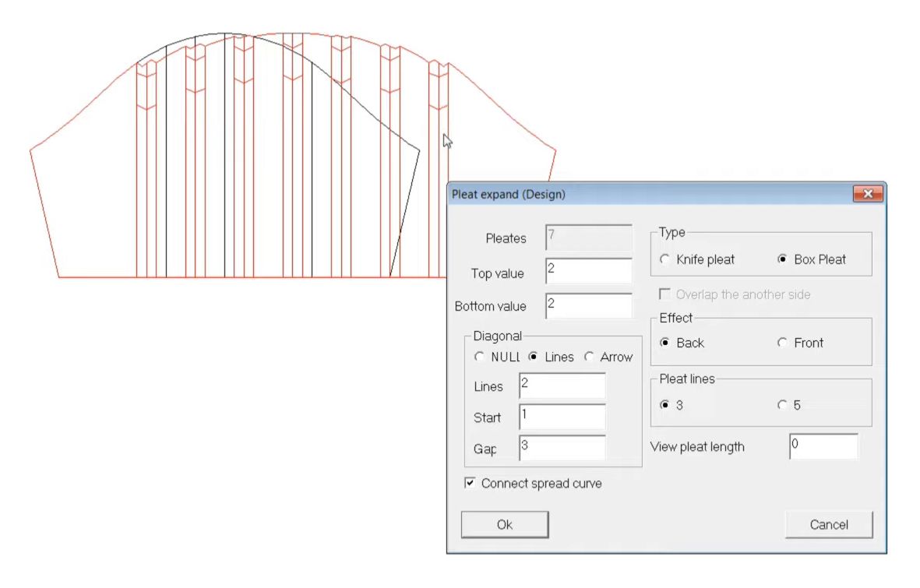Close the Pleat expand dialog
Image resolution: width=920 pixels, height=588 pixels.
[x=867, y=194]
